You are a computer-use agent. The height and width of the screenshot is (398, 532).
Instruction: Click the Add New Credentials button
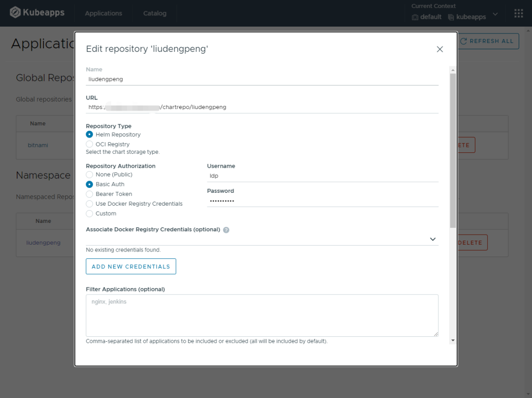pyautogui.click(x=131, y=266)
